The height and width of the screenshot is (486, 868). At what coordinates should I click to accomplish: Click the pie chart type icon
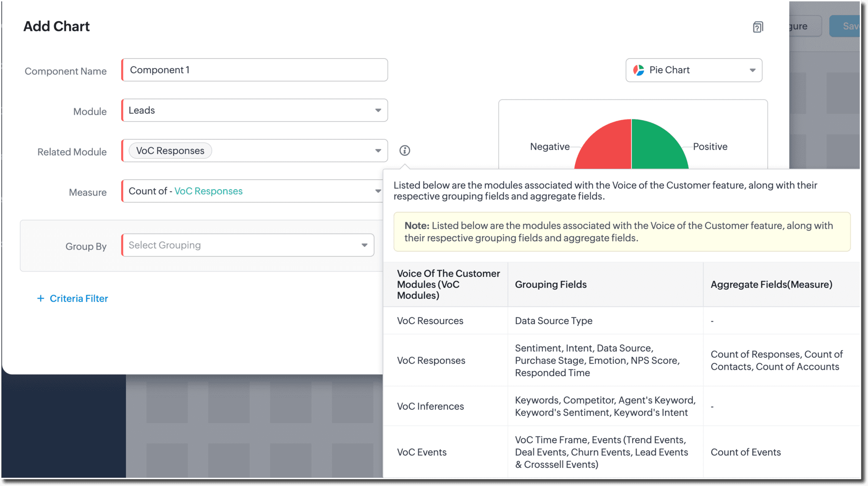pos(638,70)
